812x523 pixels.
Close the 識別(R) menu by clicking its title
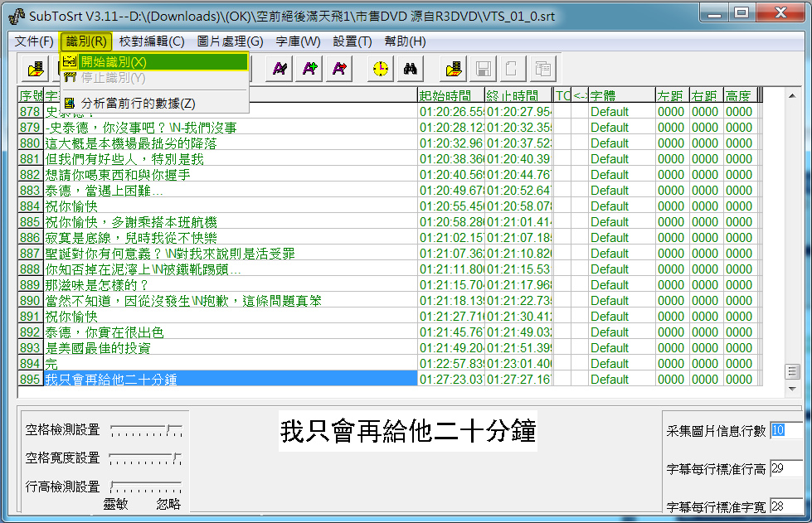(x=86, y=41)
